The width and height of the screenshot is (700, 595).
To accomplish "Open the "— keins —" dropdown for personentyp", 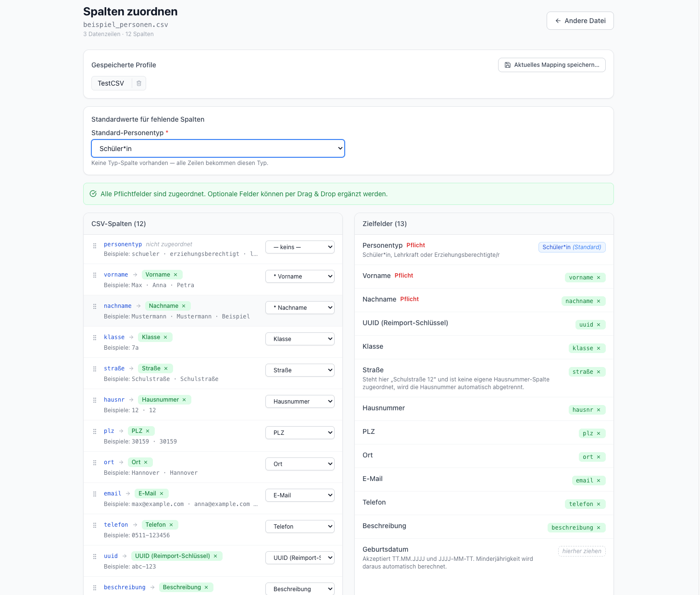I will [x=300, y=247].
